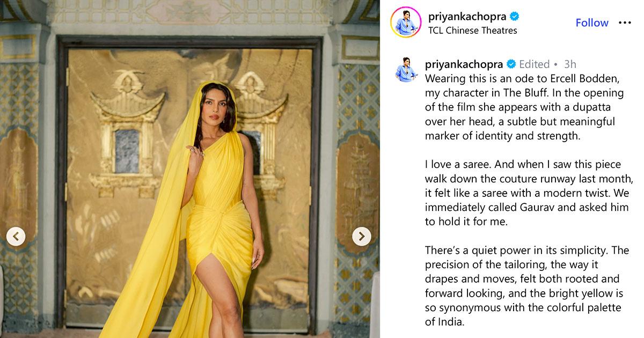Click the paragraph starting 'There's a quiet power'
This screenshot has height=338, width=644.
(x=527, y=286)
